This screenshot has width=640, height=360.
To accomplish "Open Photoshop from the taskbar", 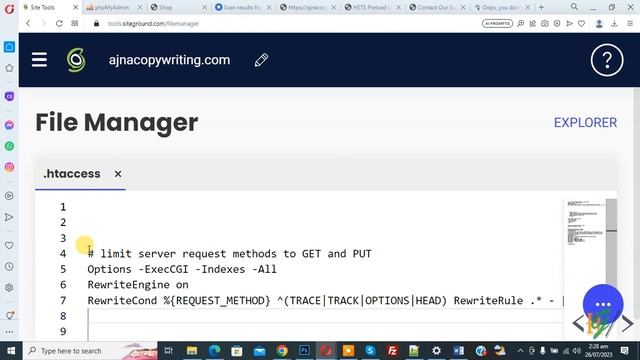I will (x=304, y=351).
